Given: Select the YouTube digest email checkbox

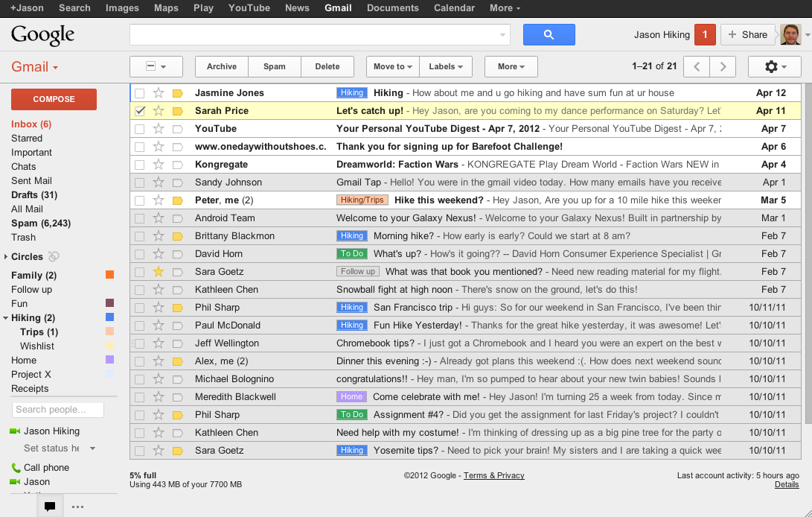Looking at the screenshot, I should tap(140, 129).
